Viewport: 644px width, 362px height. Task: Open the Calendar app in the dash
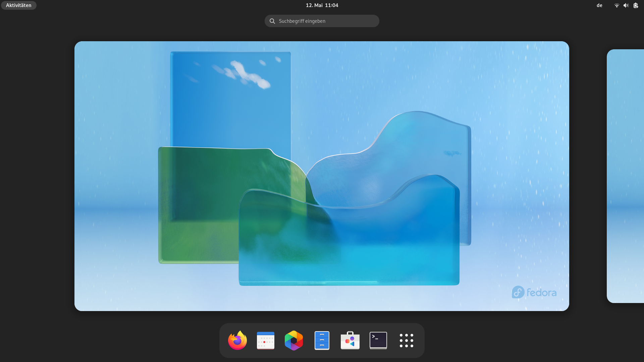click(266, 341)
